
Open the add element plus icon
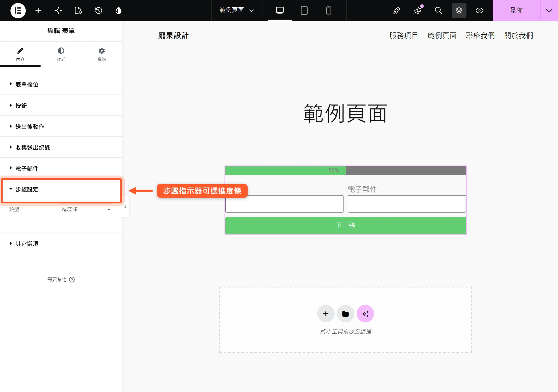coord(38,10)
